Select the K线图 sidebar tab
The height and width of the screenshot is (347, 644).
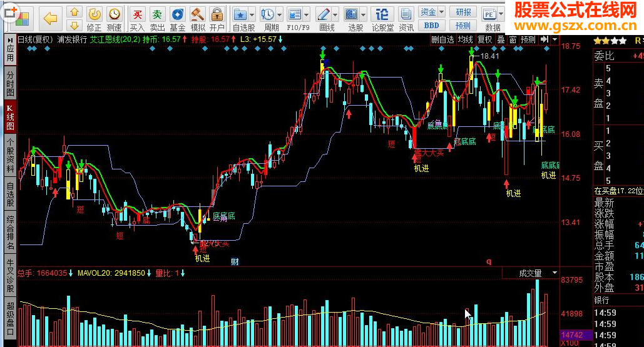(10, 118)
